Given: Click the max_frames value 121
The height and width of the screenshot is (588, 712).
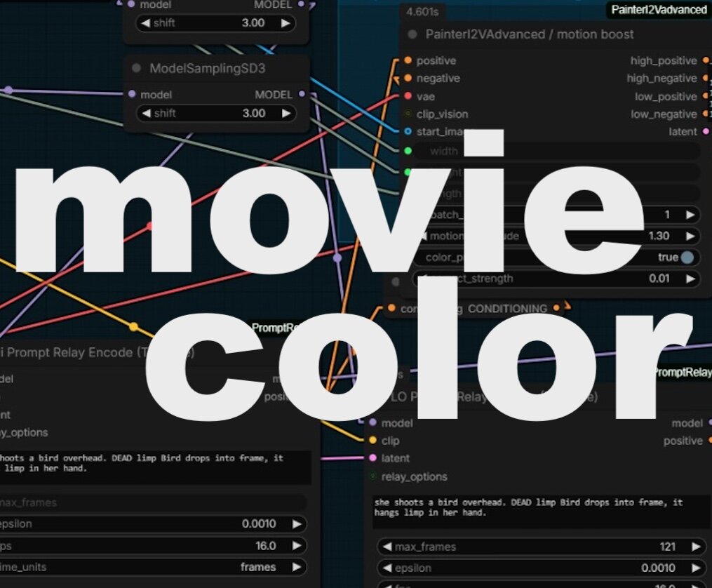Looking at the screenshot, I should coord(668,547).
